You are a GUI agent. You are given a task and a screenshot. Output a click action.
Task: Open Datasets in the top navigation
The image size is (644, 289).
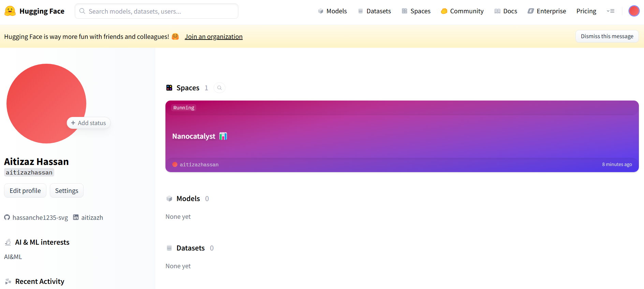[374, 11]
